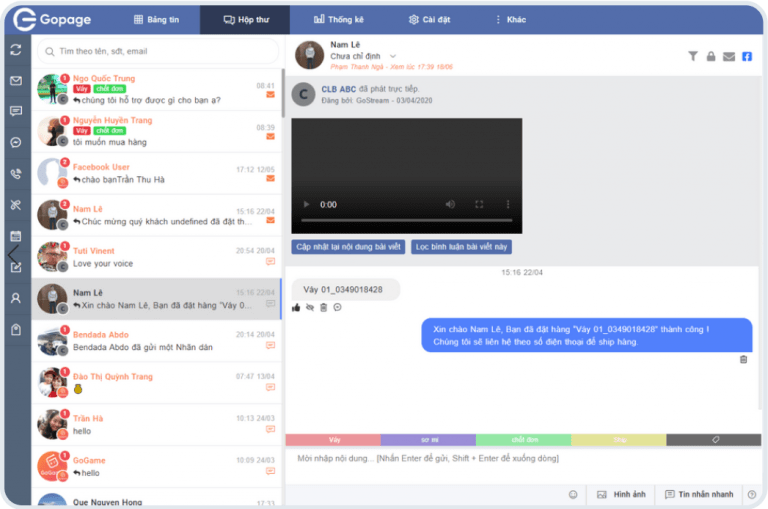Open the emoji picker smiley icon
Image resolution: width=768 pixels, height=509 pixels.
click(573, 494)
